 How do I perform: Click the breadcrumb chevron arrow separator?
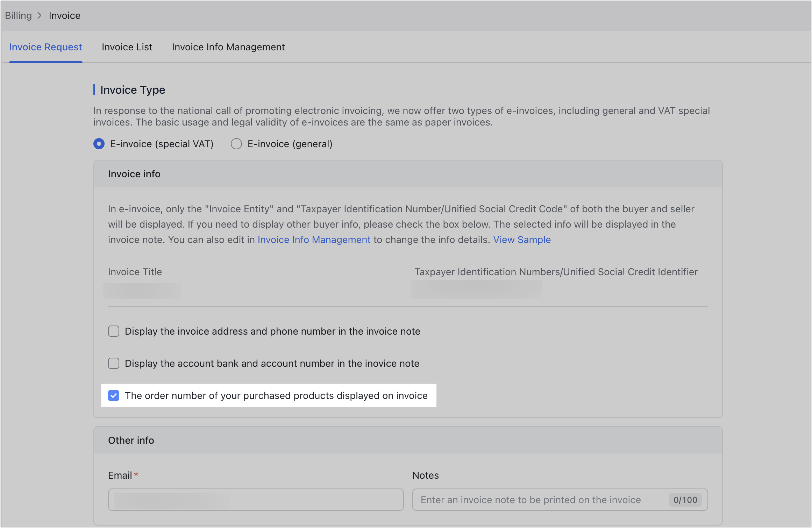click(x=40, y=15)
